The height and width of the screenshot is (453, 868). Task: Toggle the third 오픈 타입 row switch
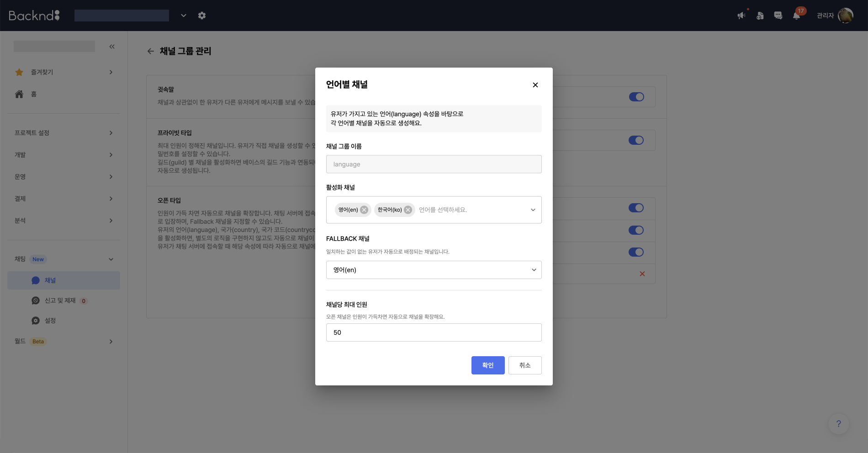pyautogui.click(x=636, y=252)
